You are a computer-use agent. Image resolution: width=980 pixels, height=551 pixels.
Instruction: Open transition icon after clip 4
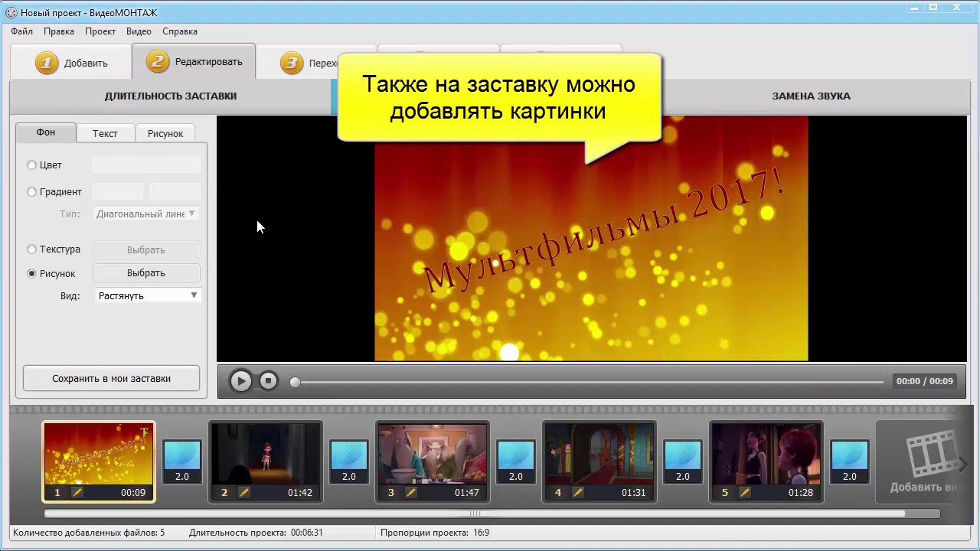coord(683,461)
